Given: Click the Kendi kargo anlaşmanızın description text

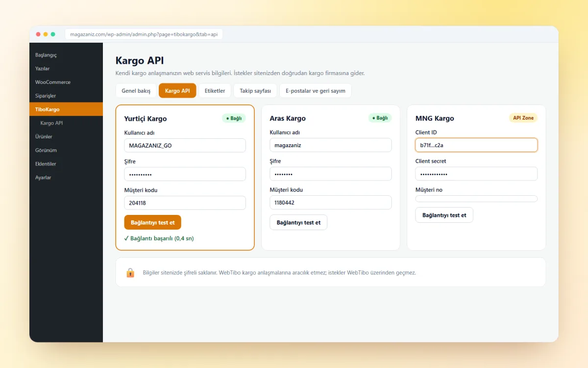Looking at the screenshot, I should [x=240, y=73].
